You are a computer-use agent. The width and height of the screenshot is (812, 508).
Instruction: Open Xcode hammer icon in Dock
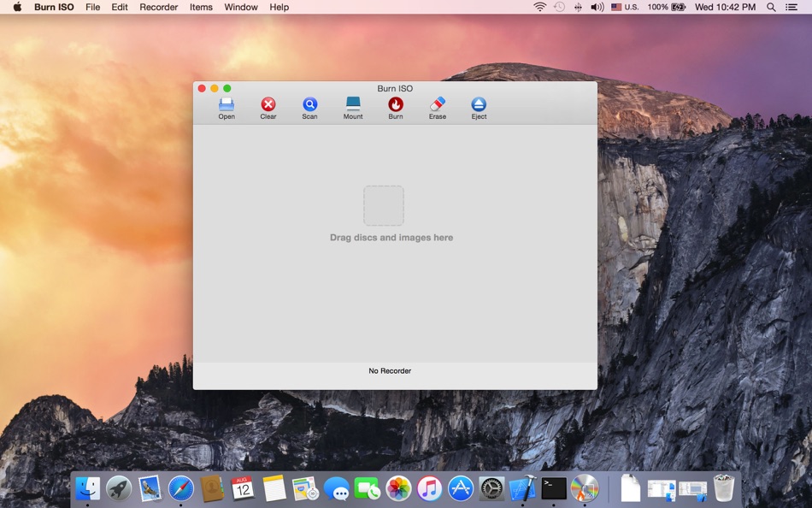pos(522,488)
